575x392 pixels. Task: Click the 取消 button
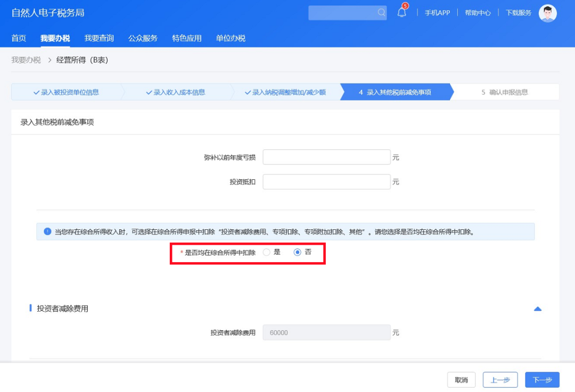coord(461,380)
